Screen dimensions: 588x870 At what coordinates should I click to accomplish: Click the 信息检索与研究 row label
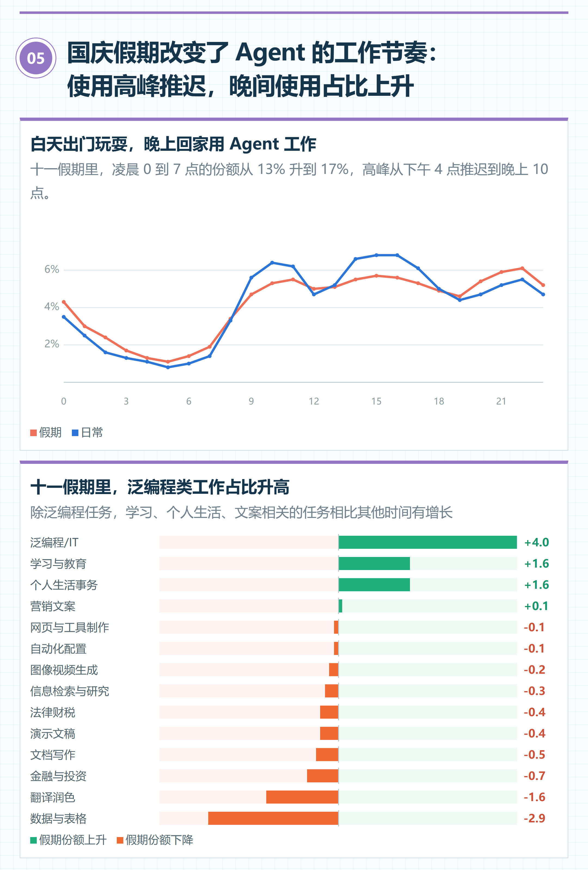point(70,691)
